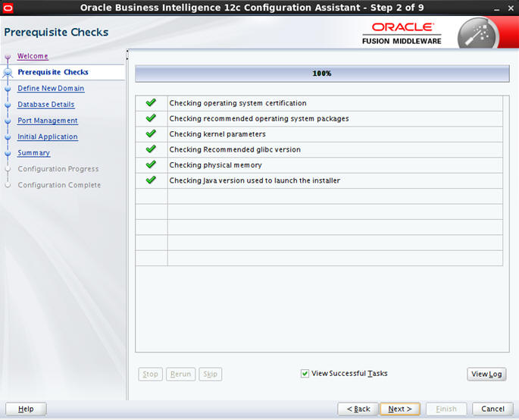The image size is (519, 420).
Task: Click the Rerun button
Action: pos(181,374)
